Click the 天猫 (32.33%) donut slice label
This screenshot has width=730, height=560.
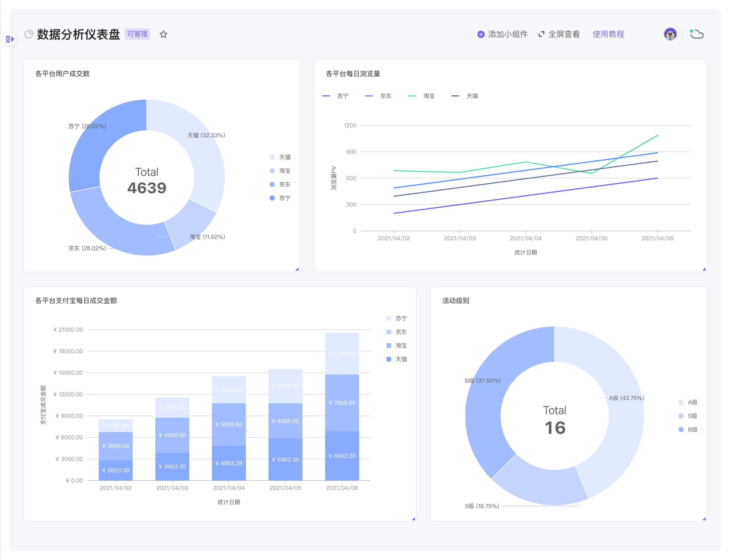click(206, 135)
